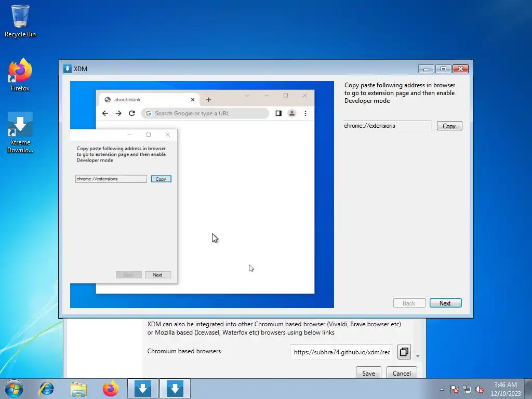The image size is (532, 399).
Task: Select the Xtreme Download Manager desktop shortcut
Action: tap(20, 132)
